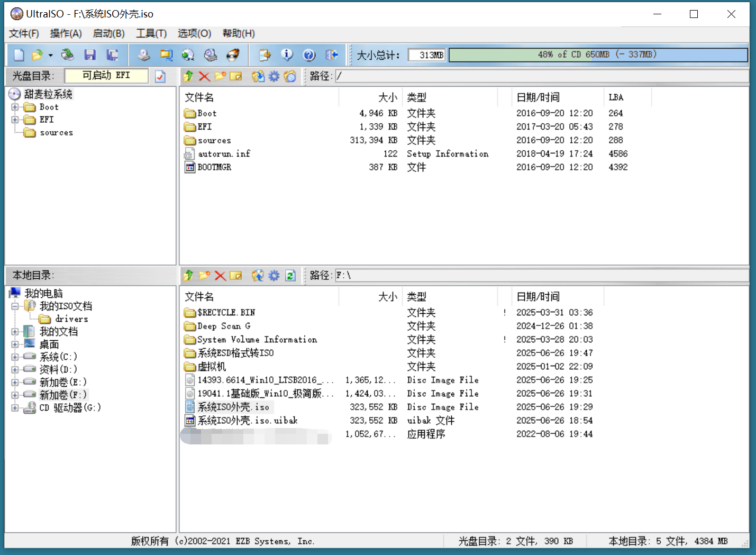Click the green refresh icon in local toolbar
Image resolution: width=756 pixels, height=555 pixels.
click(290, 276)
